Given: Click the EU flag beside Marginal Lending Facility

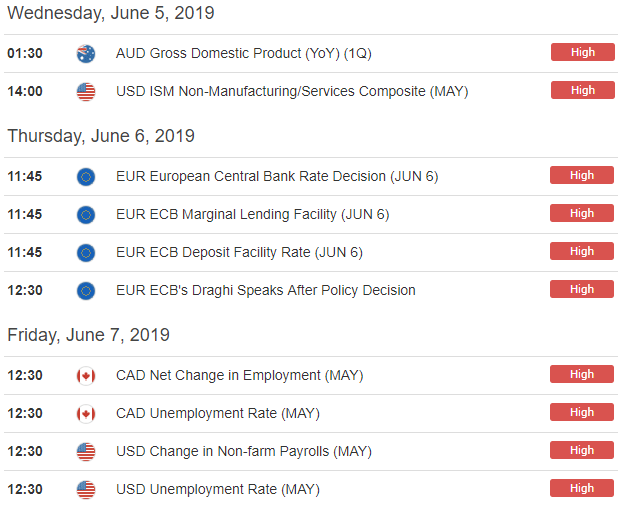Looking at the screenshot, I should pos(86,215).
